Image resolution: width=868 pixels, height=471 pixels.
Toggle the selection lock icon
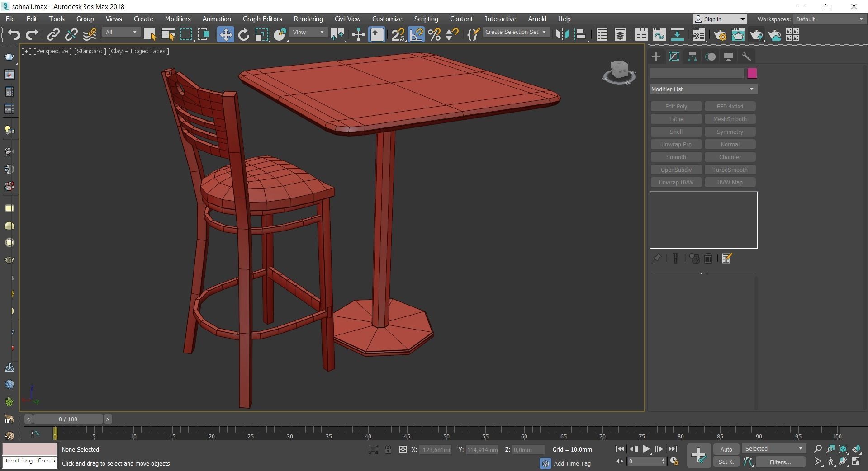coord(388,449)
